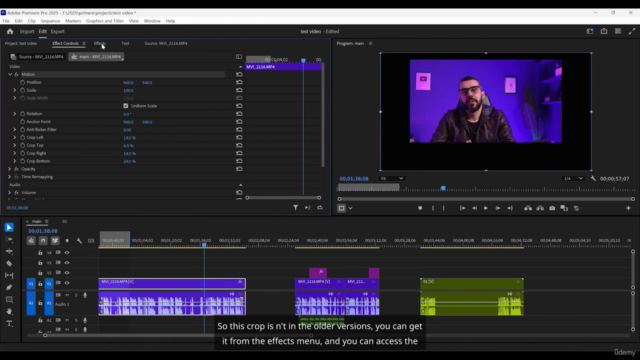
Task: Toggle Position animation stopwatch
Action: [22, 82]
